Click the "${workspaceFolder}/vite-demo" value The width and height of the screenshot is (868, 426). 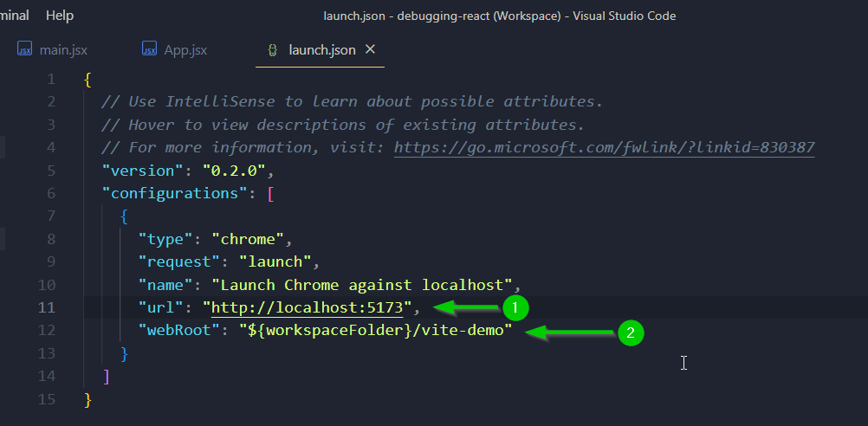(x=376, y=330)
